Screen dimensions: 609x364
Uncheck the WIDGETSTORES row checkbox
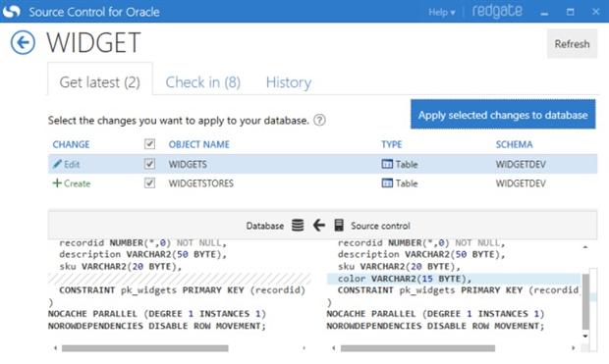[x=149, y=182]
